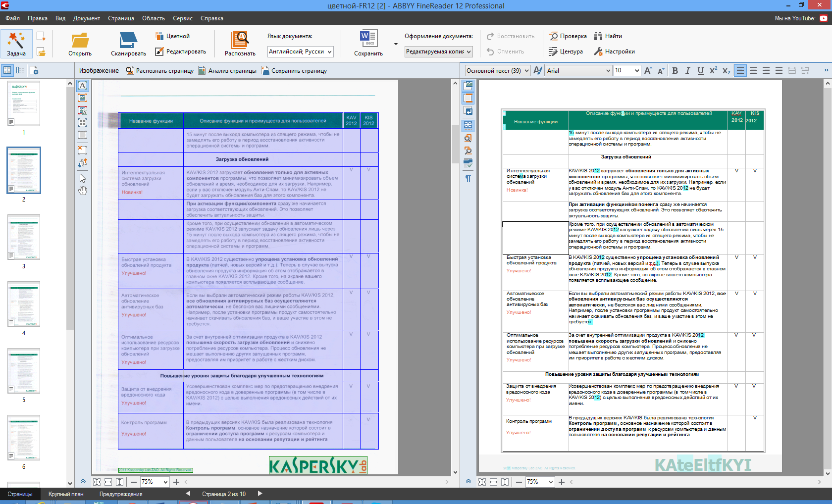Open the Документ menu
This screenshot has width=832, height=504.
click(x=87, y=18)
